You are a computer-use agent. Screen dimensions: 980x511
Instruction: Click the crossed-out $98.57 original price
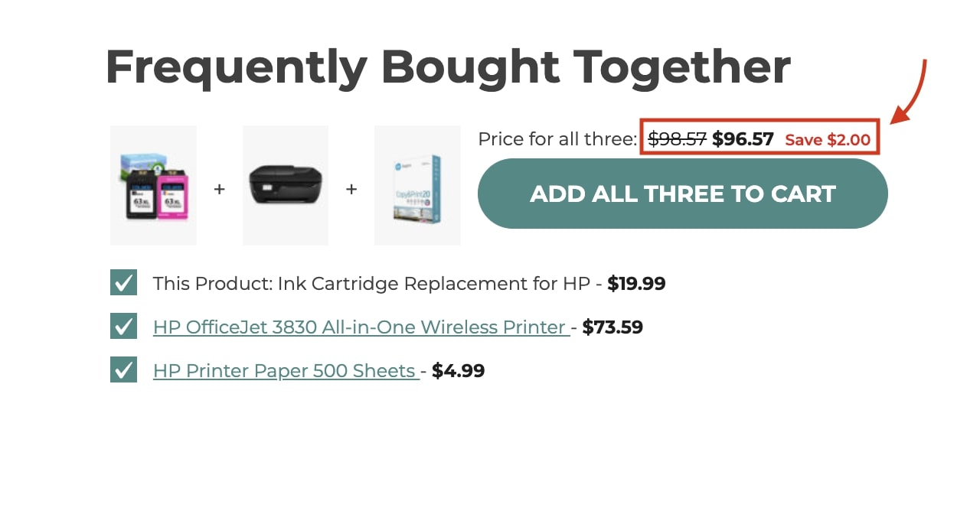(677, 139)
